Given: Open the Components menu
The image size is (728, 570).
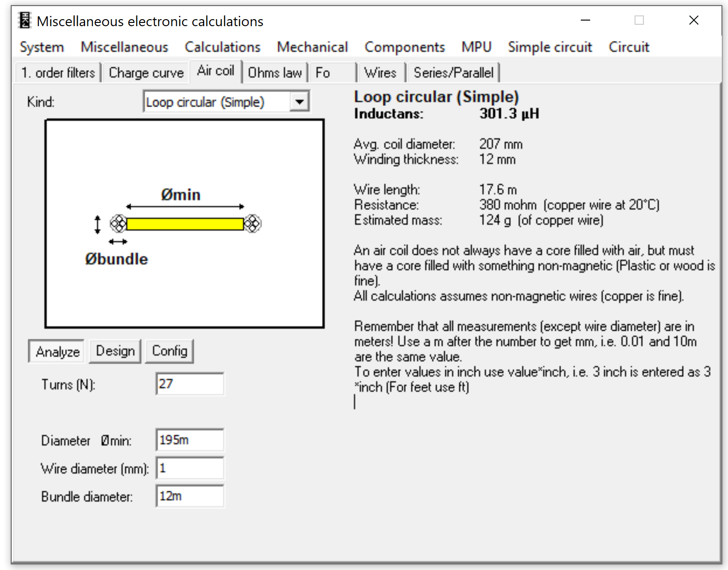Looking at the screenshot, I should (x=405, y=47).
